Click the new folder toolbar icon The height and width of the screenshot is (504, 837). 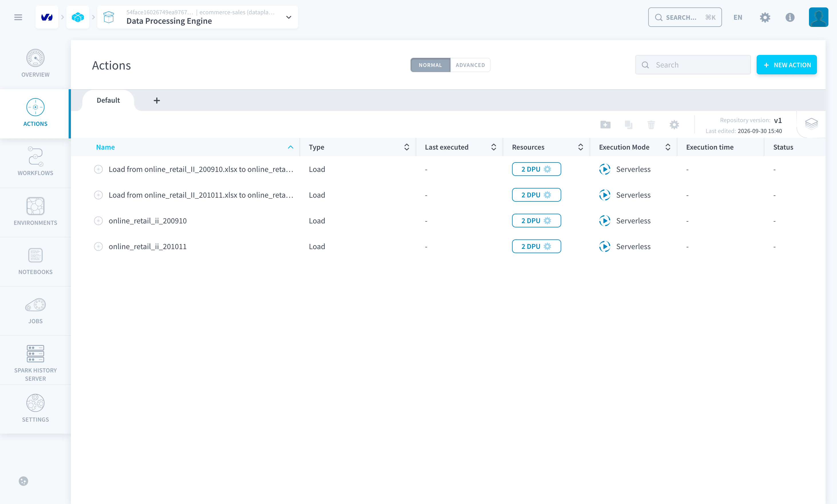coord(605,125)
